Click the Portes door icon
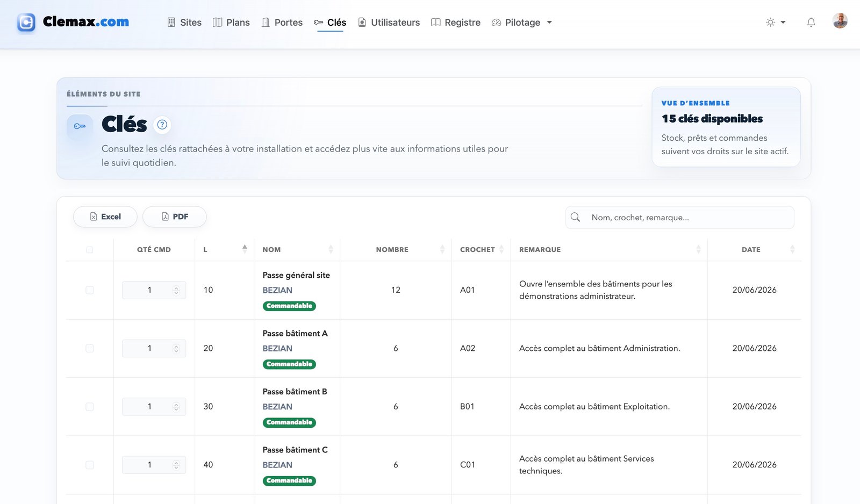Image resolution: width=860 pixels, height=504 pixels. pyautogui.click(x=266, y=23)
